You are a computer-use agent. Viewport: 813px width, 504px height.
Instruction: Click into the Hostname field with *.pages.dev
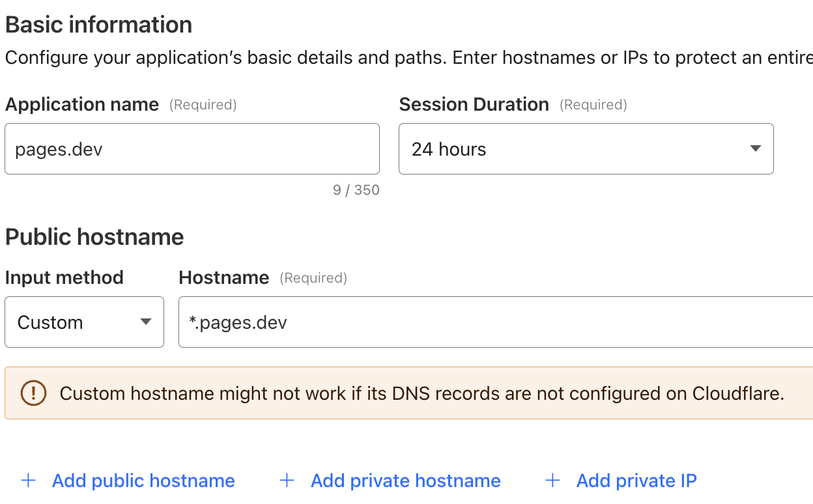(495, 322)
